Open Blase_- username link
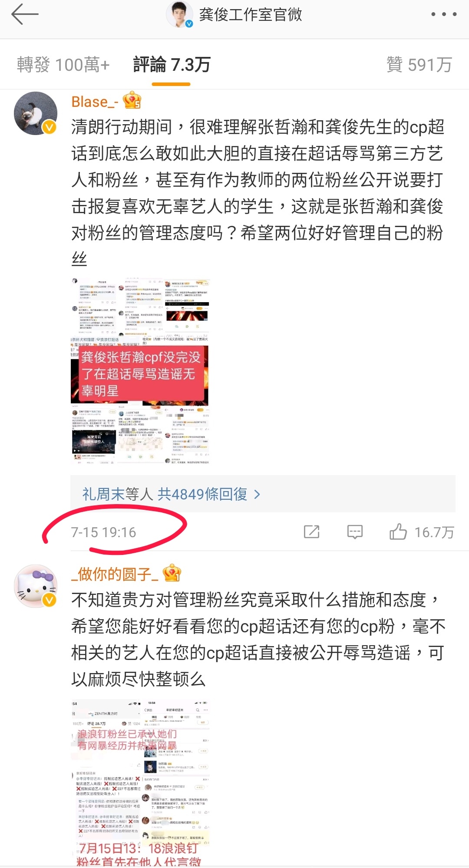Viewport: 469px width, 868px height. pos(95,102)
